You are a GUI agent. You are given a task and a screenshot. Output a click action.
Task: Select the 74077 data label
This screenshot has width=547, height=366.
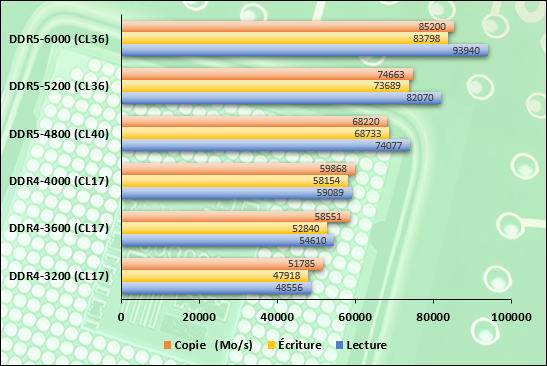tap(389, 145)
